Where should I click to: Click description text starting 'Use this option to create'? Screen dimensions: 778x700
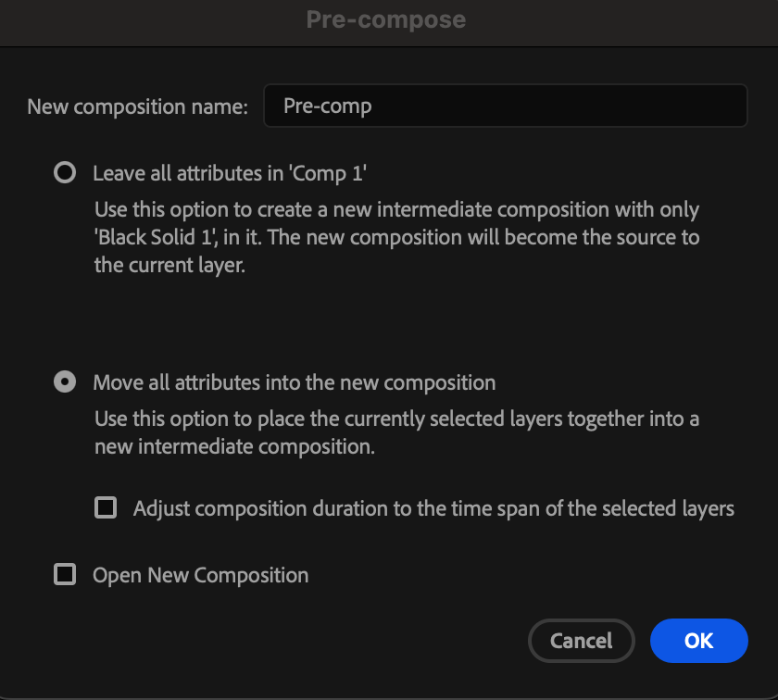396,210
